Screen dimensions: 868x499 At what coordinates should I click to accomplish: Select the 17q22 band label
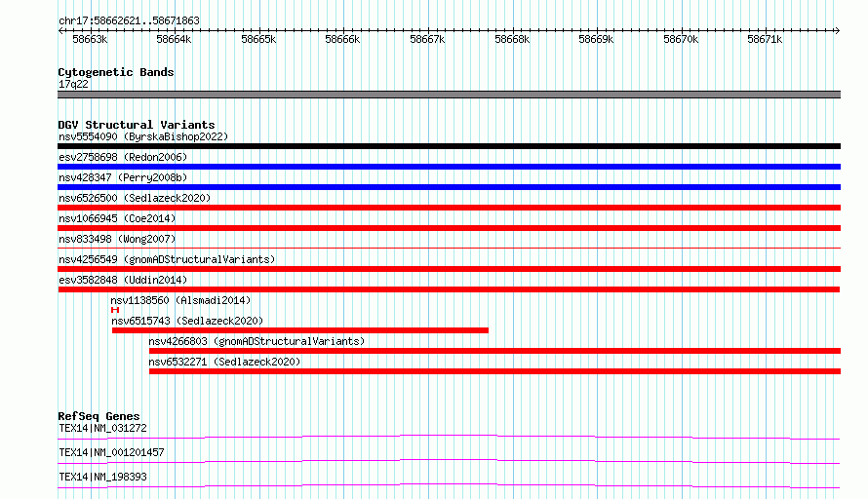tap(73, 84)
